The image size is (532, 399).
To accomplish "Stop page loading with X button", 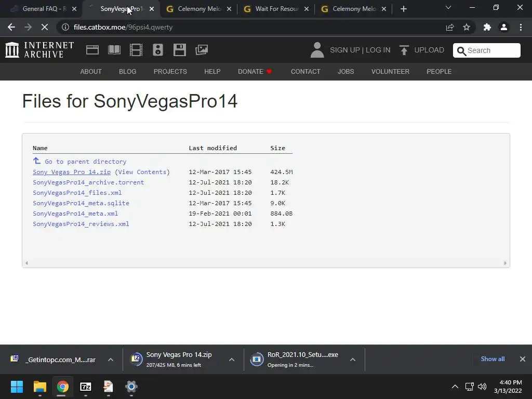I will [x=45, y=27].
